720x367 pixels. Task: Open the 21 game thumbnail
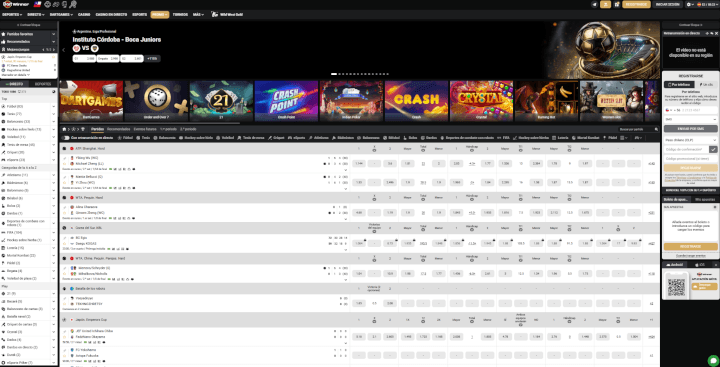tap(221, 101)
